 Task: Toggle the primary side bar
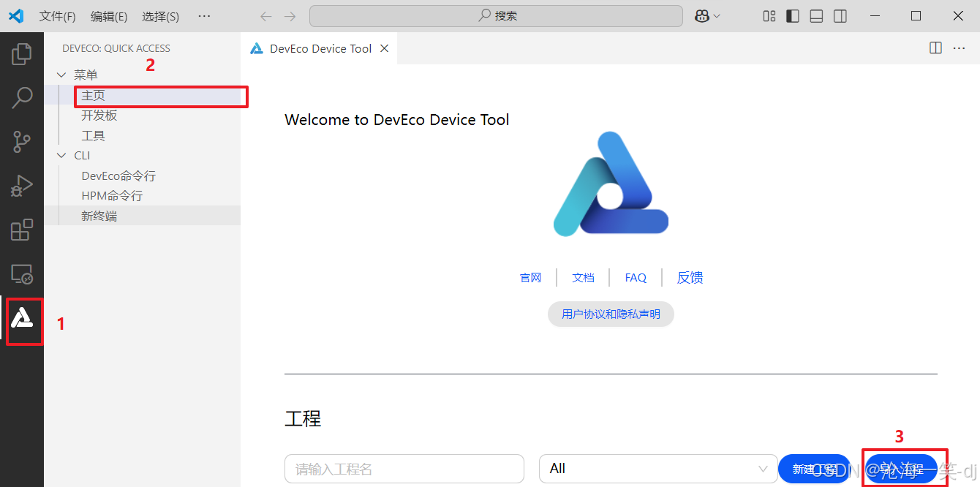793,16
